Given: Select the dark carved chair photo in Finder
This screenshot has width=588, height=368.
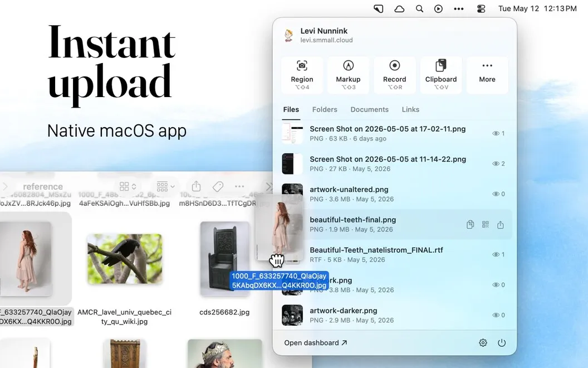Looking at the screenshot, I should pos(224,259).
